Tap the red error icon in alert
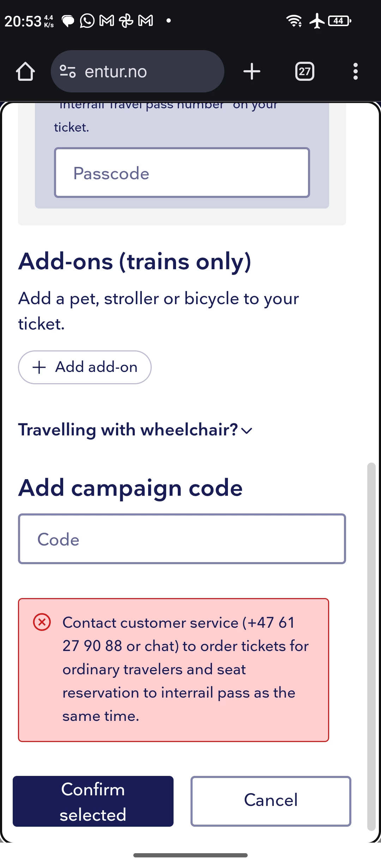 click(x=42, y=622)
